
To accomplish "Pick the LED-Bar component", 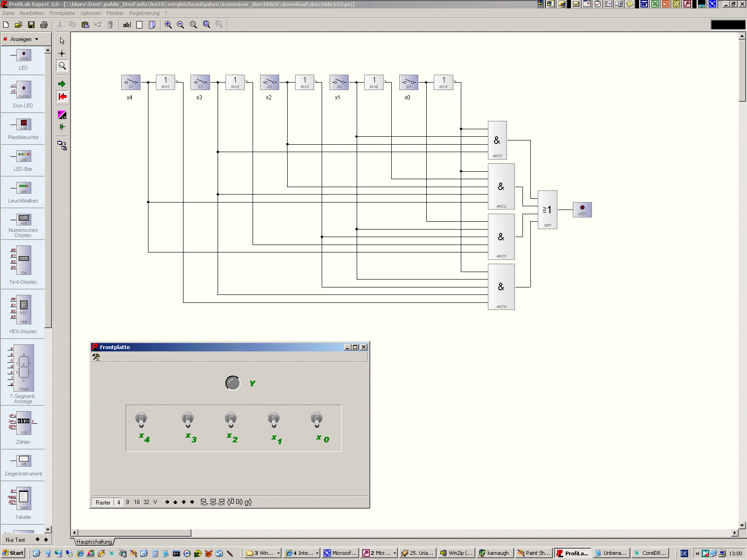I will click(x=23, y=160).
